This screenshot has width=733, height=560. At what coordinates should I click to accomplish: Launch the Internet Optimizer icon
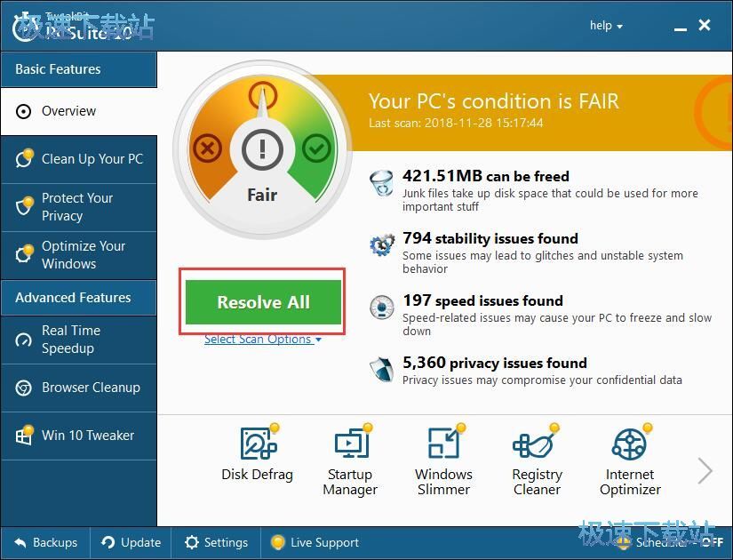[630, 443]
